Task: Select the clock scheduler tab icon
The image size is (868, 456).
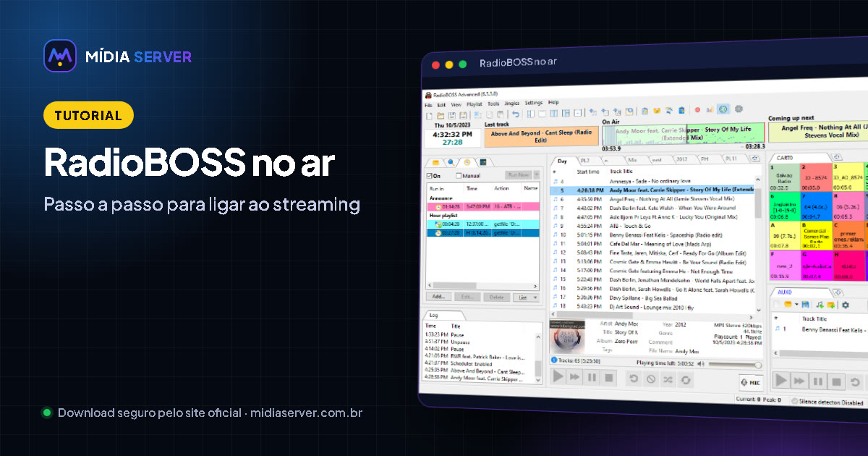Action: pos(467,162)
